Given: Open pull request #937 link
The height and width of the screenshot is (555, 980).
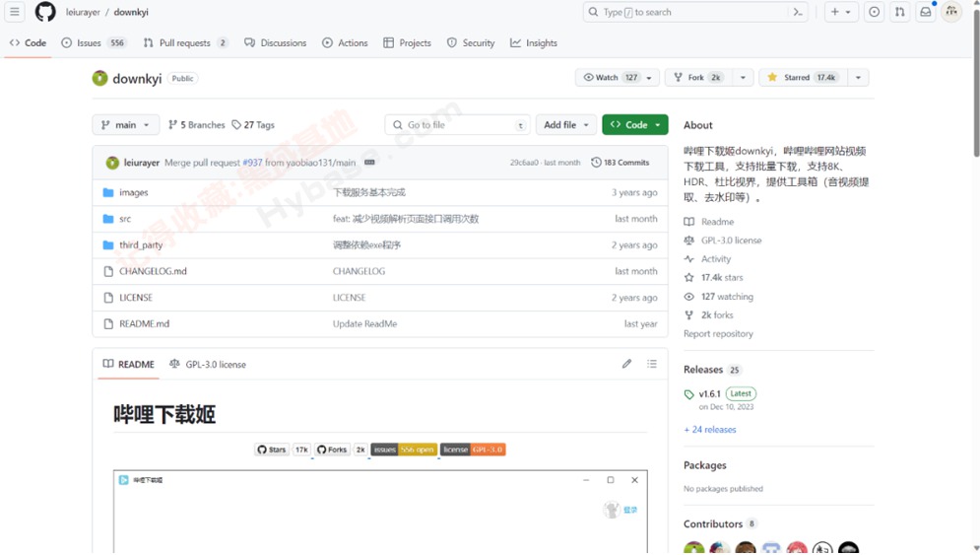Looking at the screenshot, I should click(252, 163).
